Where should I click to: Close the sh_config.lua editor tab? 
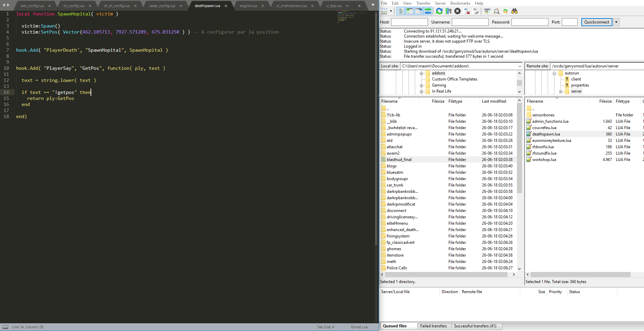click(x=90, y=6)
